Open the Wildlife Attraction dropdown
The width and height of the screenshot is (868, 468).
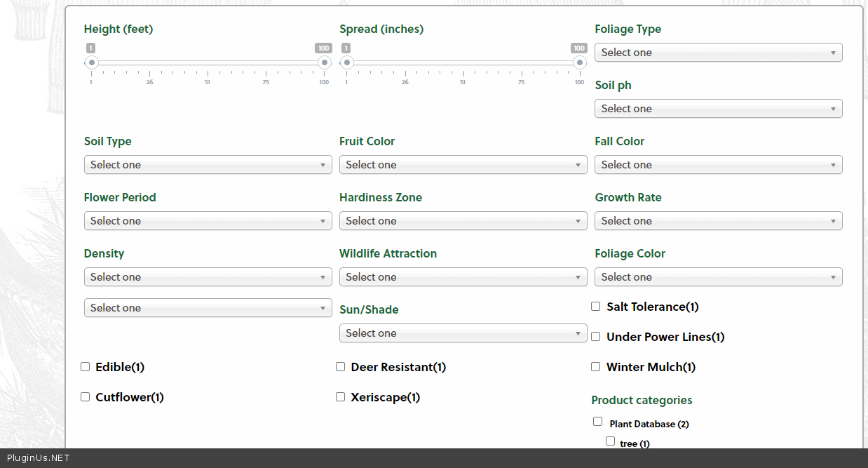[463, 277]
